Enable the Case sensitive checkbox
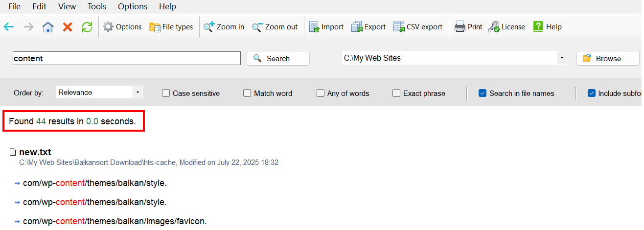Screen dimensions: 644x230 click(166, 93)
